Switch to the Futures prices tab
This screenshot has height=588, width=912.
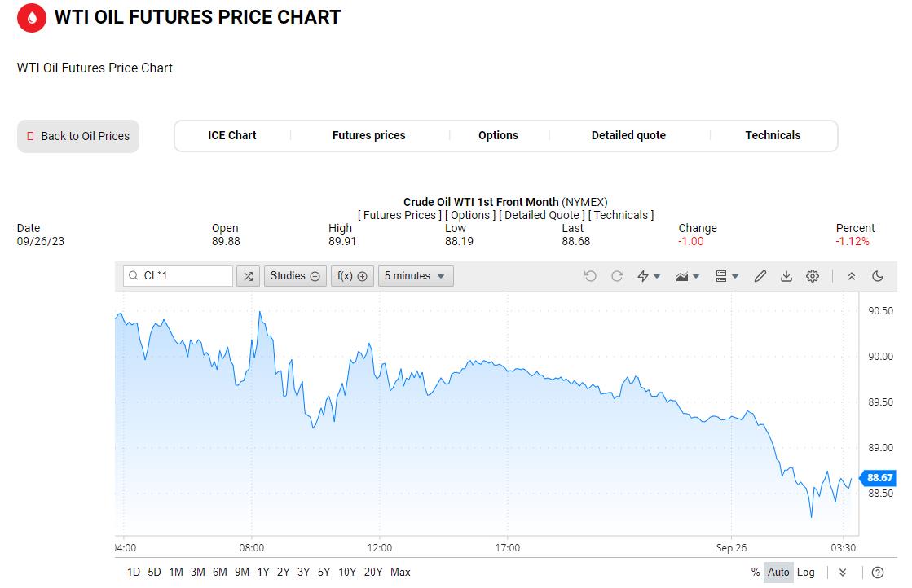pyautogui.click(x=368, y=136)
